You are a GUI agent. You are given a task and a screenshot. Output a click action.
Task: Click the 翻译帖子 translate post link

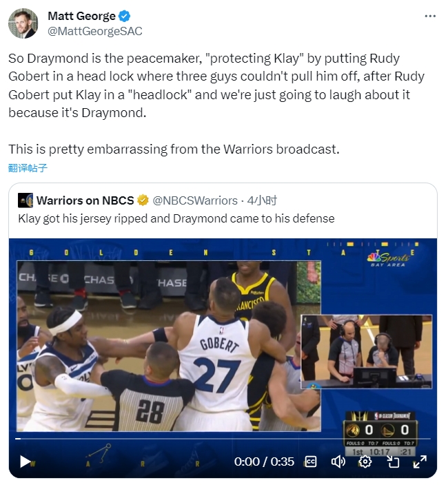[28, 168]
